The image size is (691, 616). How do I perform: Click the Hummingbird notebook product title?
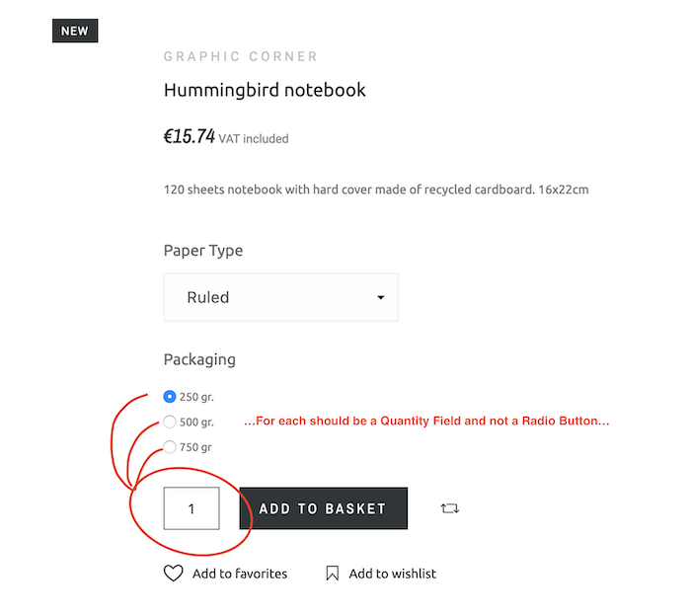pos(265,90)
